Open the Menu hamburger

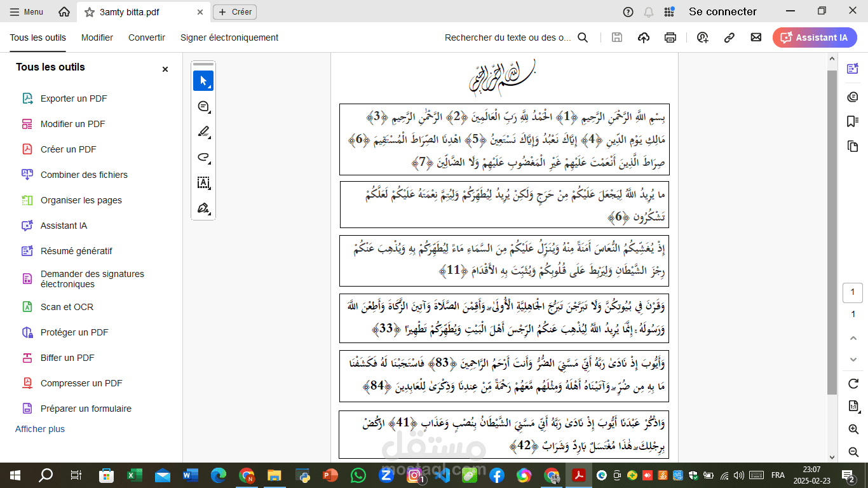point(28,11)
